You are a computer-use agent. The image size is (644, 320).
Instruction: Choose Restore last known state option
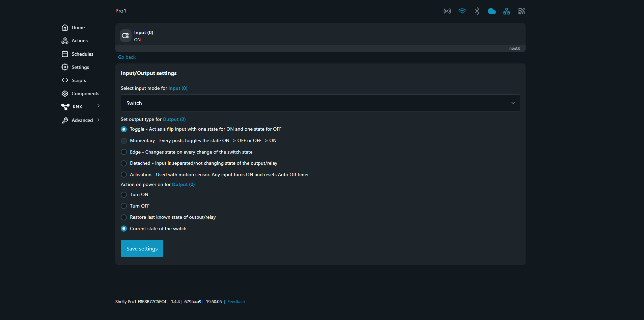pos(124,217)
